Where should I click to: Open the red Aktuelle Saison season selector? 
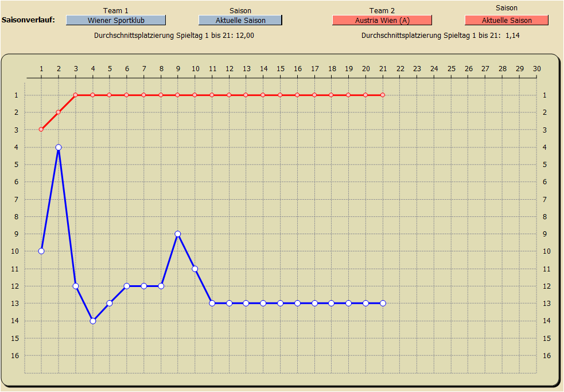tap(507, 20)
